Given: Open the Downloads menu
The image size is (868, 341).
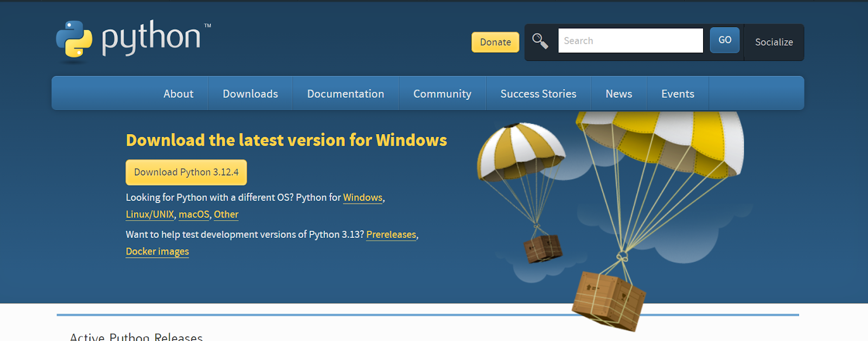Looking at the screenshot, I should tap(250, 93).
